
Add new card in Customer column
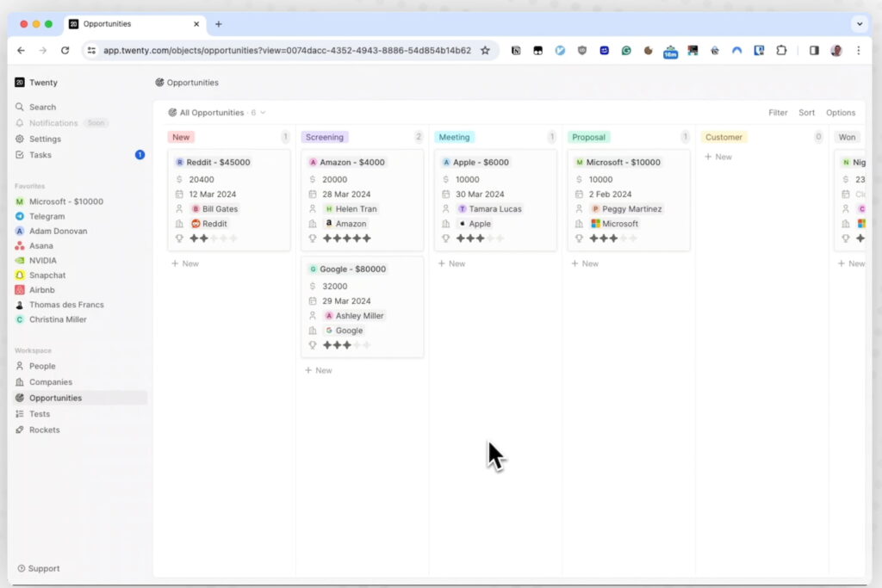(x=718, y=157)
